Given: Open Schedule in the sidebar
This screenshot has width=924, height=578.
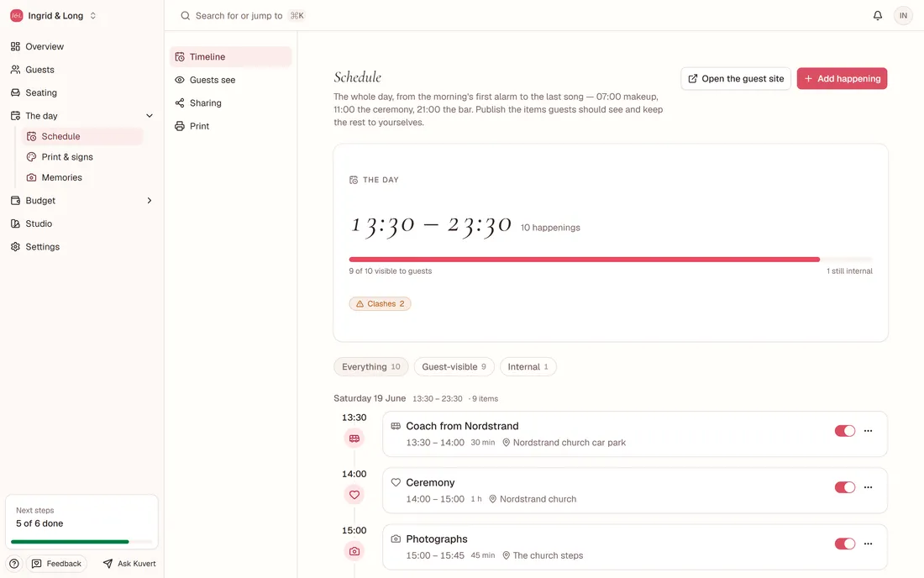Looking at the screenshot, I should click(82, 137).
